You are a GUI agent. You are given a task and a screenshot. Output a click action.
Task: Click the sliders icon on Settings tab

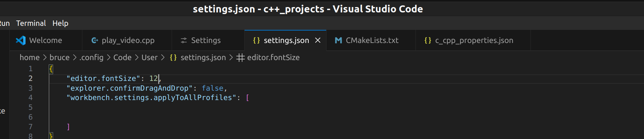pos(184,40)
